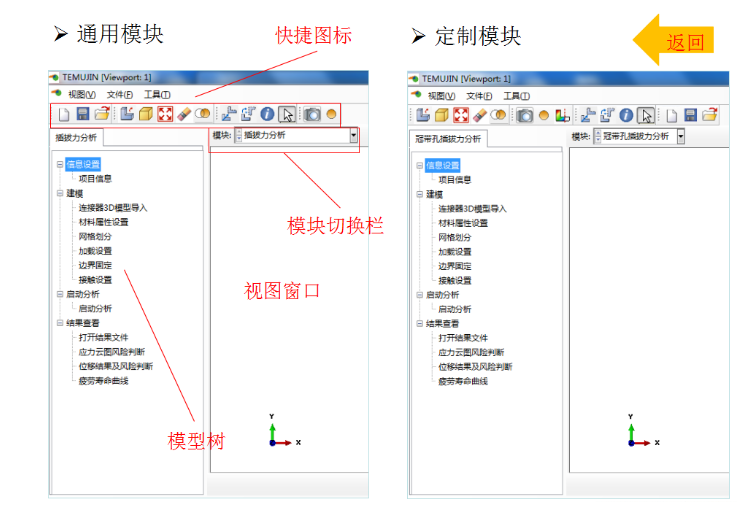Open the 冠带孔插拔力分析 module dropdown arrow
This screenshot has height=514, width=739.
pyautogui.click(x=681, y=136)
